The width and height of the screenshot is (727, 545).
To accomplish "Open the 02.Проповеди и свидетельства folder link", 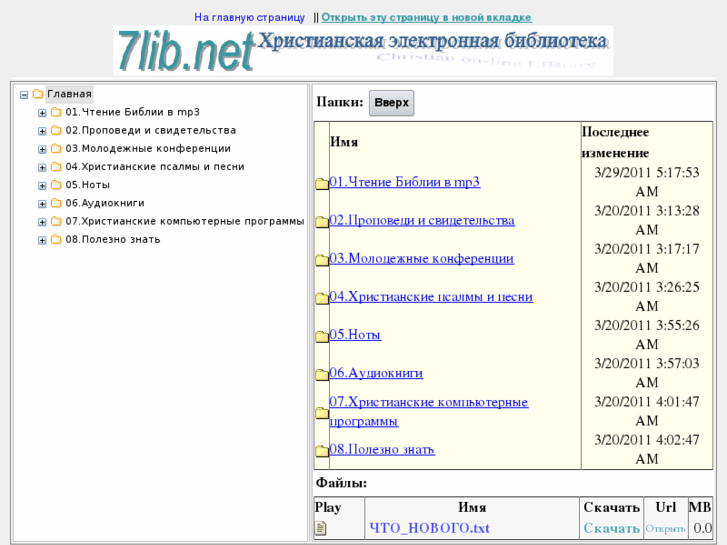I will (422, 220).
